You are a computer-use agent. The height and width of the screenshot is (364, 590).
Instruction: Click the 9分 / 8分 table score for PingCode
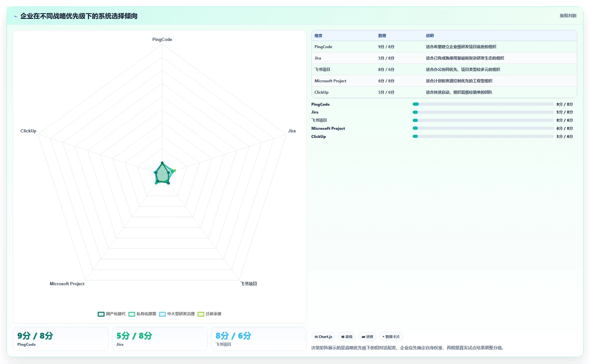pos(386,47)
